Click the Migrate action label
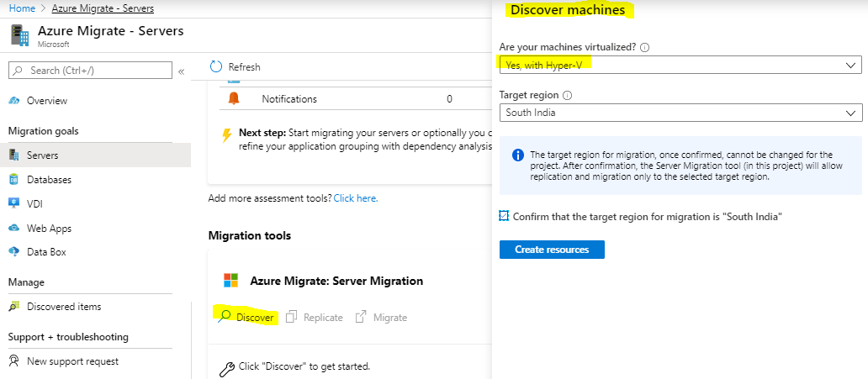The width and height of the screenshot is (868, 379). pyautogui.click(x=390, y=318)
